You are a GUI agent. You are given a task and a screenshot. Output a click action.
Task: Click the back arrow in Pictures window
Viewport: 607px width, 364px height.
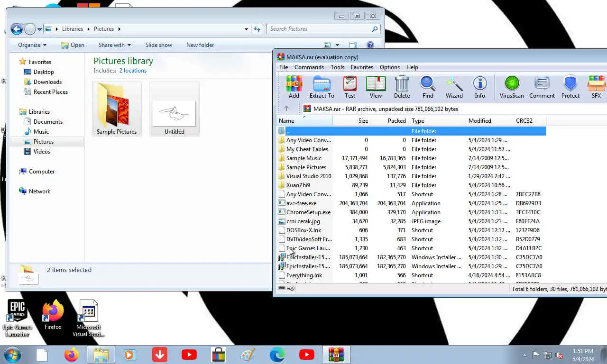pyautogui.click(x=17, y=29)
